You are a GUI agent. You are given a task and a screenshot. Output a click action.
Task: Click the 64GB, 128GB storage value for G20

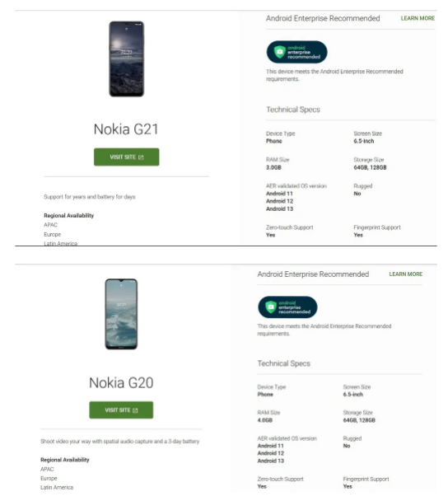tap(359, 420)
